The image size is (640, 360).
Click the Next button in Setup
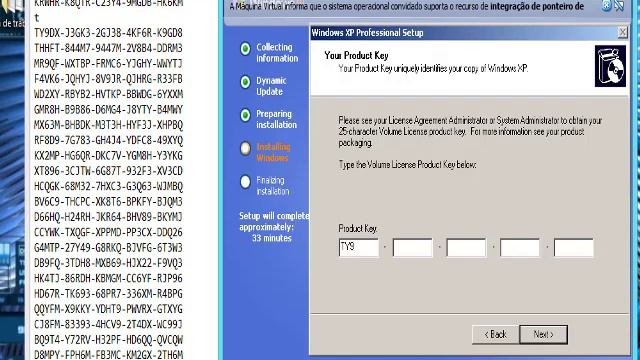coord(543,334)
